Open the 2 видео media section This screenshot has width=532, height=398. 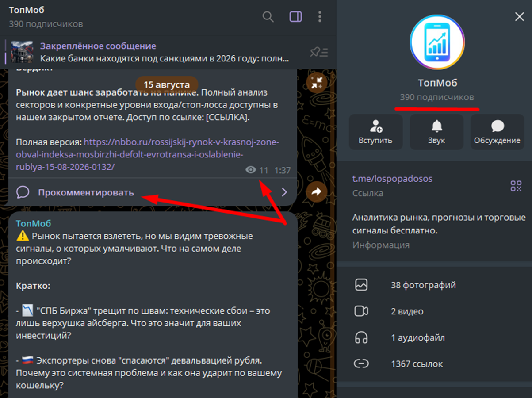point(434,311)
